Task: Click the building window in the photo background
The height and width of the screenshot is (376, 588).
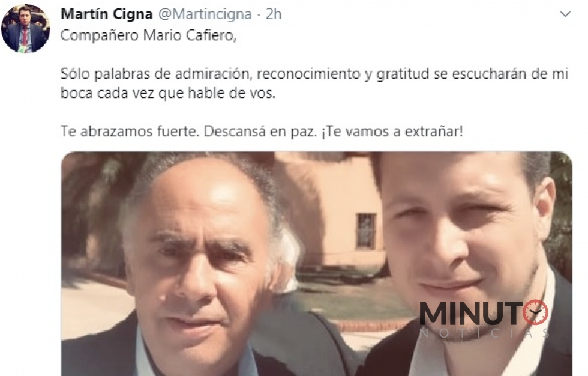Action: (366, 231)
